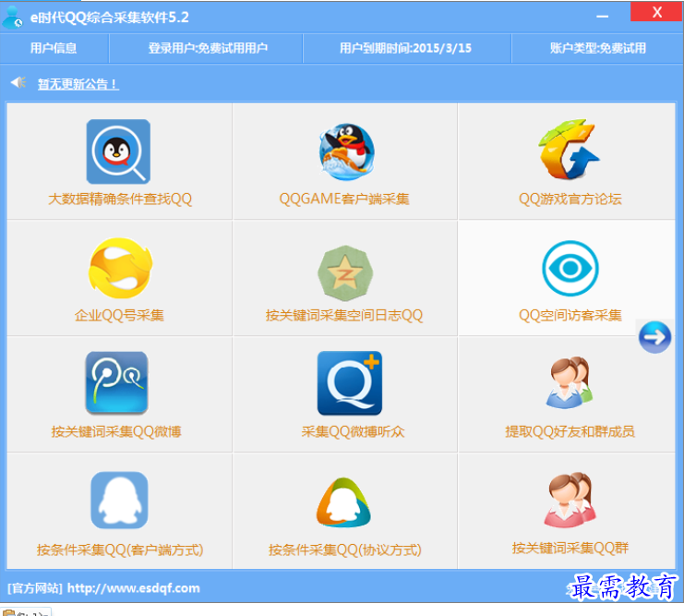684x616 pixels.
Task: Close the window with red X
Action: click(656, 12)
